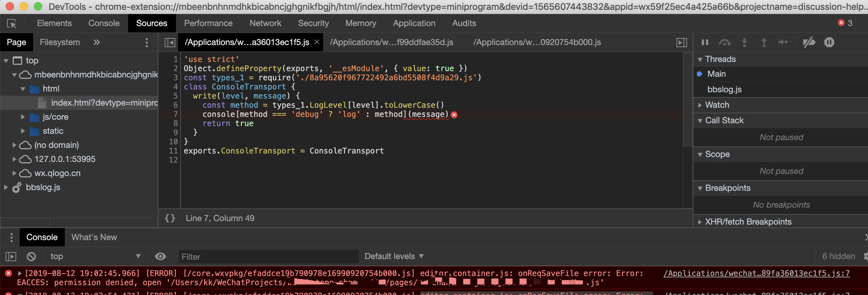Pretty print the source with braces icon
The image size is (868, 295).
point(170,218)
